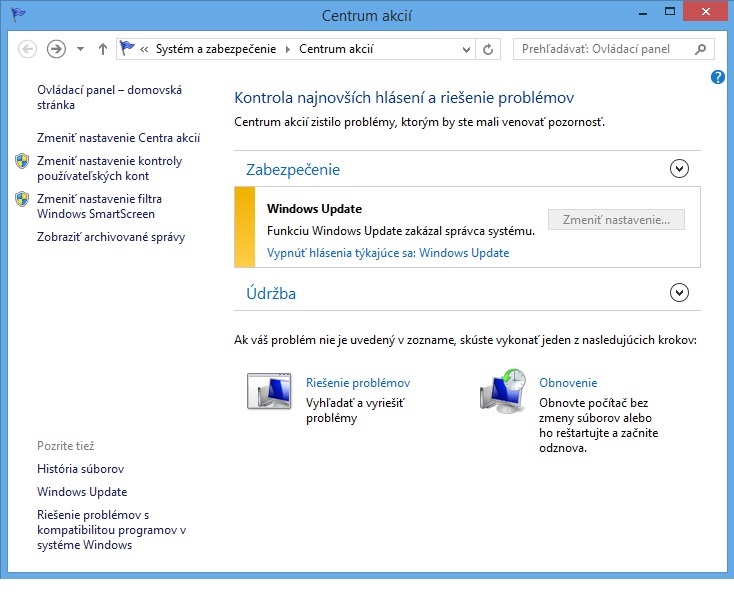
Task: Click the Back navigation arrow
Action: (28, 49)
